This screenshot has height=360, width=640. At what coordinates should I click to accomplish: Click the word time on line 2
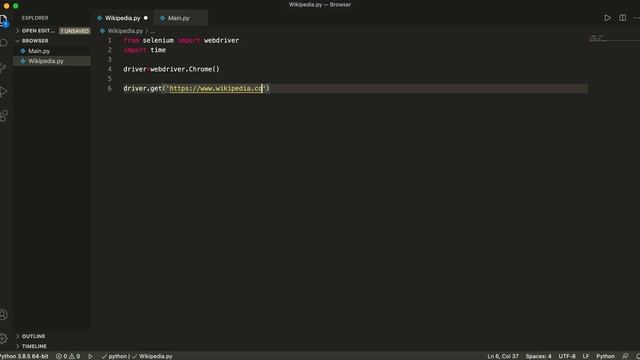tap(158, 50)
